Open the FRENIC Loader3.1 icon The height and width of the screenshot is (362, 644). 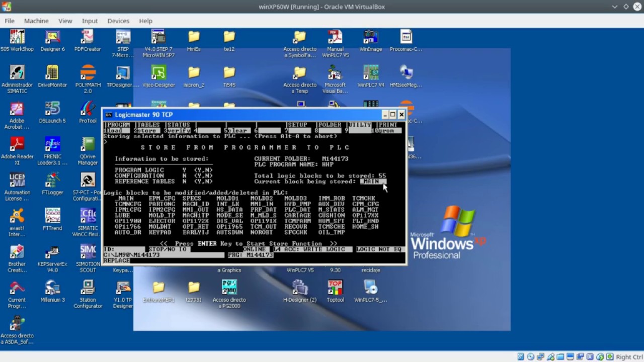coord(52,151)
